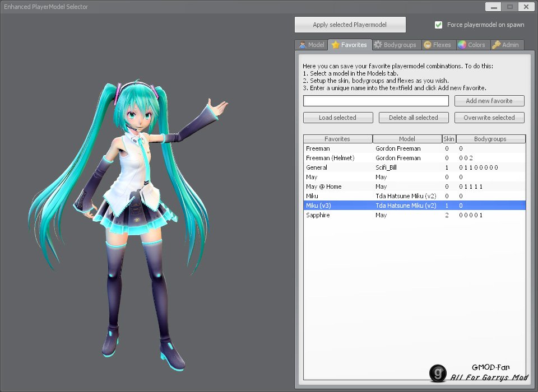Screen dimensions: 538x392
Task: Open the Favorites tab
Action: pyautogui.click(x=350, y=45)
